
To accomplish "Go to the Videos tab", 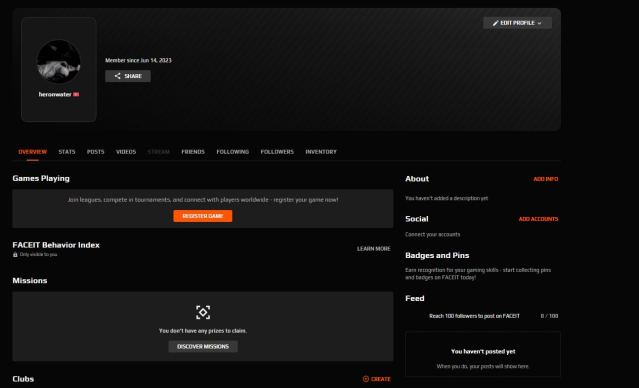I will (x=126, y=152).
